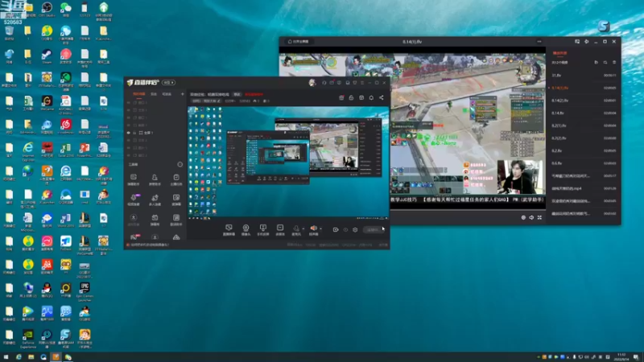Click the video player fullscreen icon
This screenshot has width=644, height=362.
[x=539, y=217]
